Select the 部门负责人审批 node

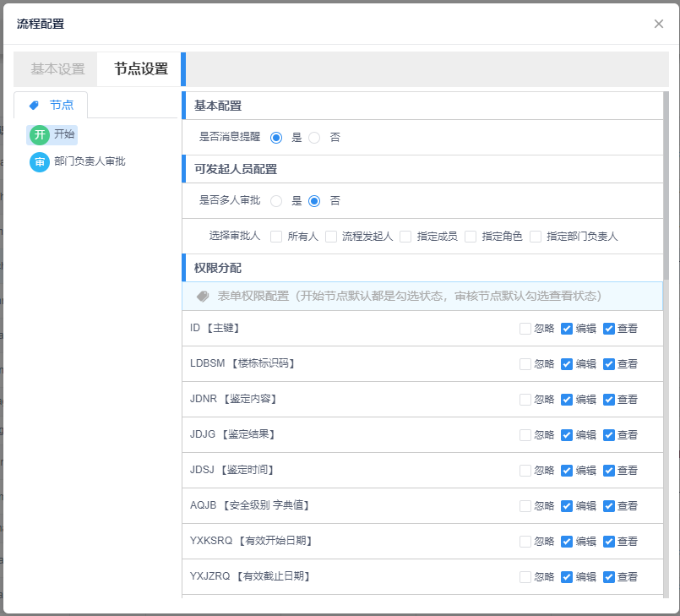[90, 161]
